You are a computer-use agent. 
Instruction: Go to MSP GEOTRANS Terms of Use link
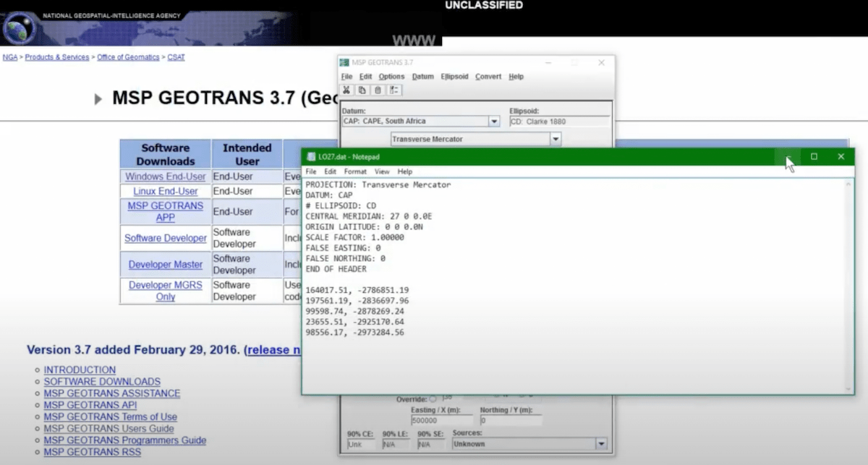click(110, 417)
